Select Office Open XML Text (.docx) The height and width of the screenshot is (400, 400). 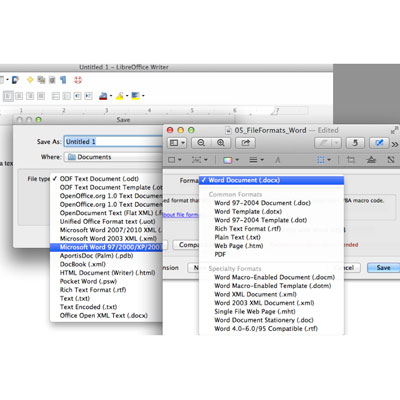click(x=104, y=315)
